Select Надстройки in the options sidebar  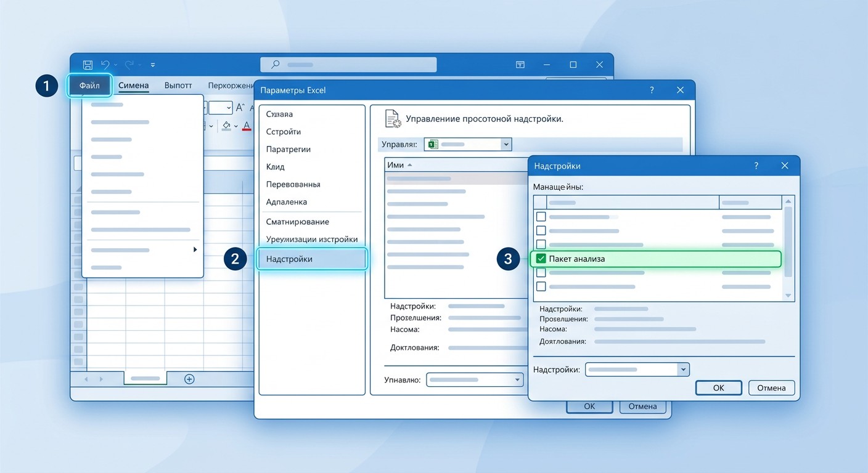pos(312,259)
